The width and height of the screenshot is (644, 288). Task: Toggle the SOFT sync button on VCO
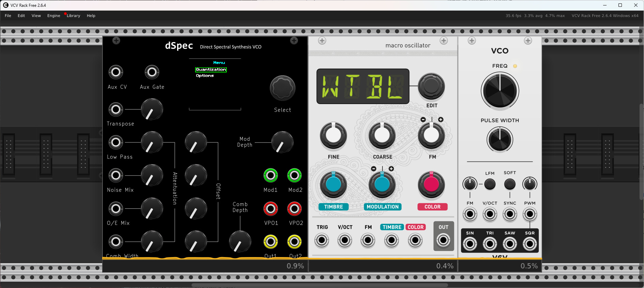510,184
